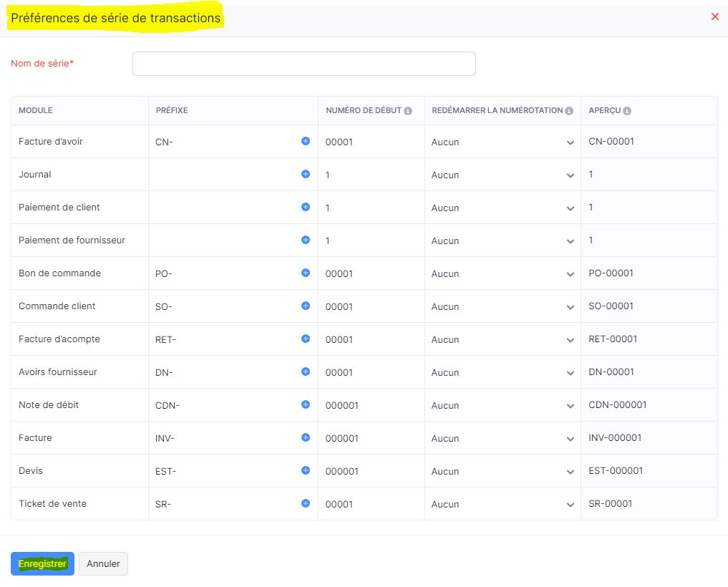The height and width of the screenshot is (587, 728).
Task: Edit the RET- prefix field
Action: point(225,340)
